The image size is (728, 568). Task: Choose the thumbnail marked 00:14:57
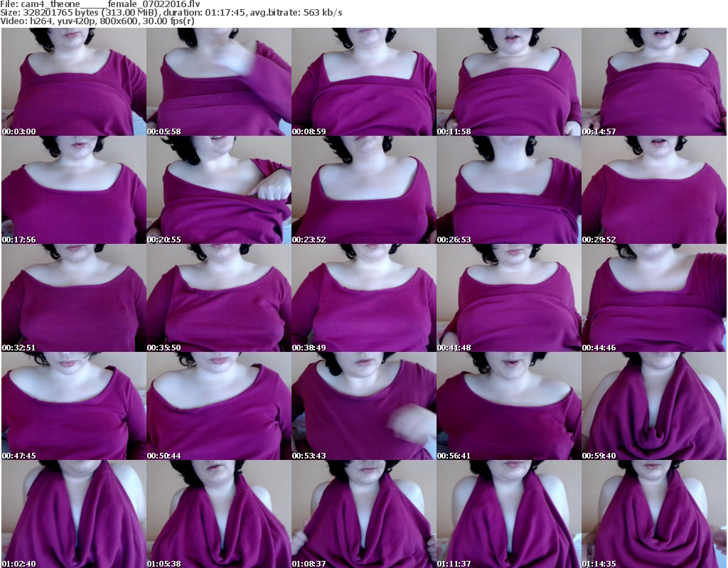(x=654, y=82)
